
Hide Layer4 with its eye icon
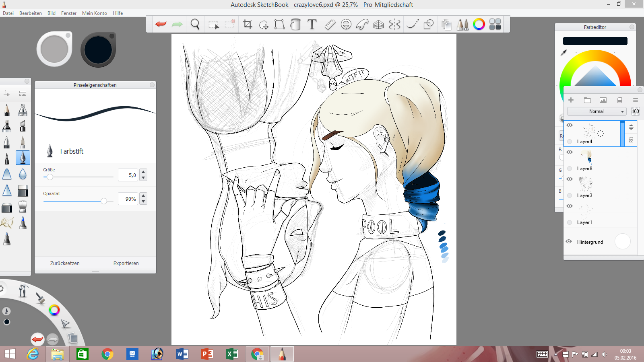coord(570,125)
